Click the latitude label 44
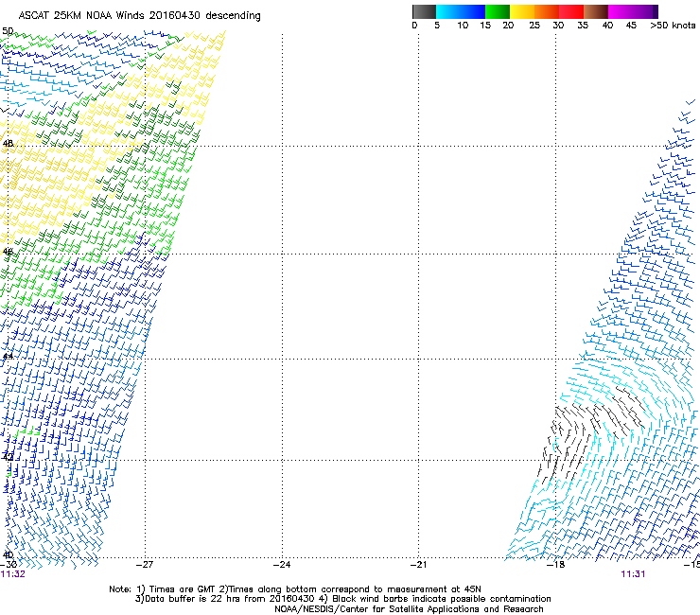 coord(8,356)
